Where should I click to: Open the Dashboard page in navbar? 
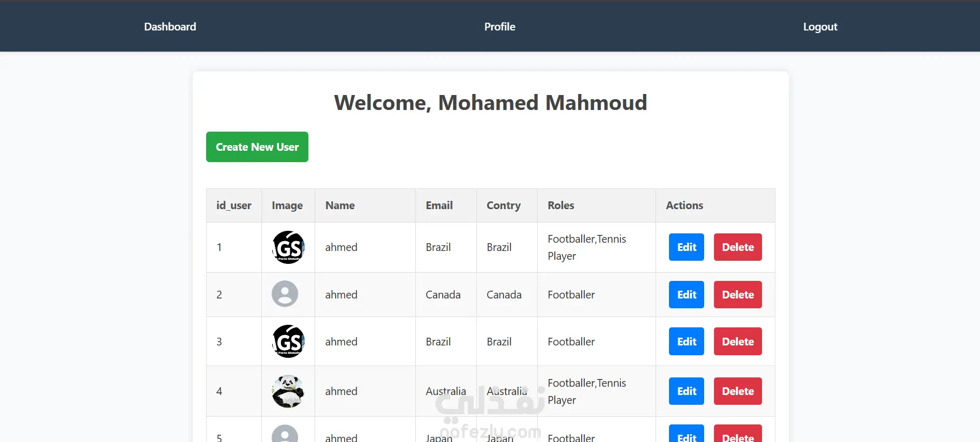(x=170, y=27)
